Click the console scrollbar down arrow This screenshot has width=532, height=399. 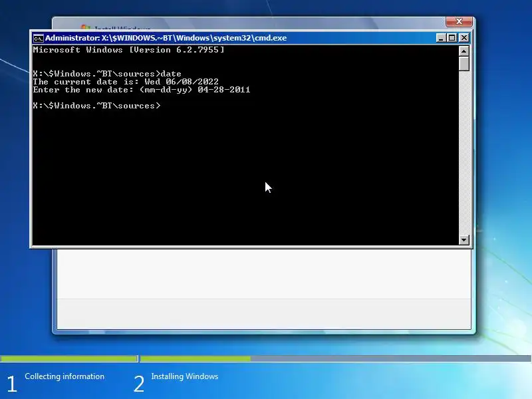pos(464,239)
